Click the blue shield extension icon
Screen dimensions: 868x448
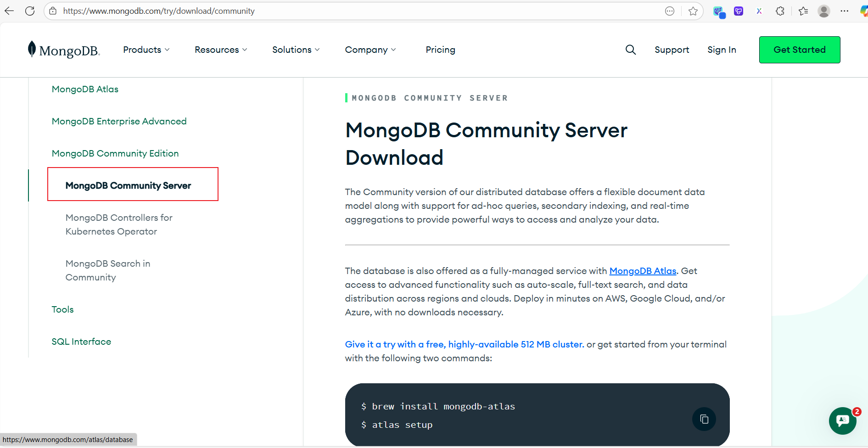pos(719,11)
